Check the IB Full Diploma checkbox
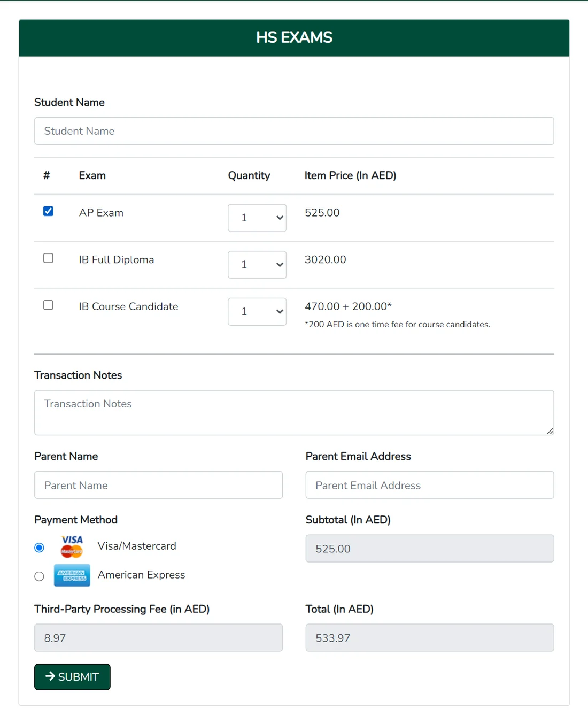 point(48,258)
